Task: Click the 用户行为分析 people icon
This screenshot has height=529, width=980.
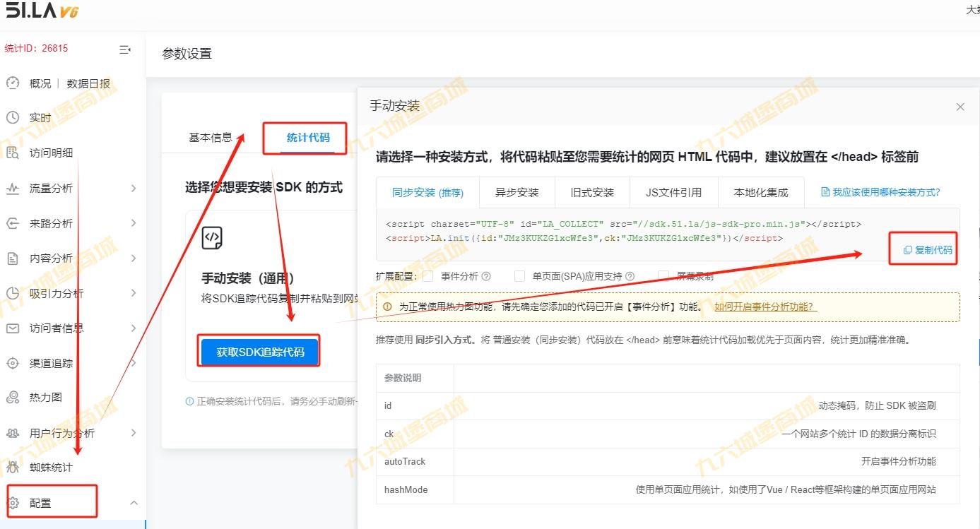Action: (12, 433)
